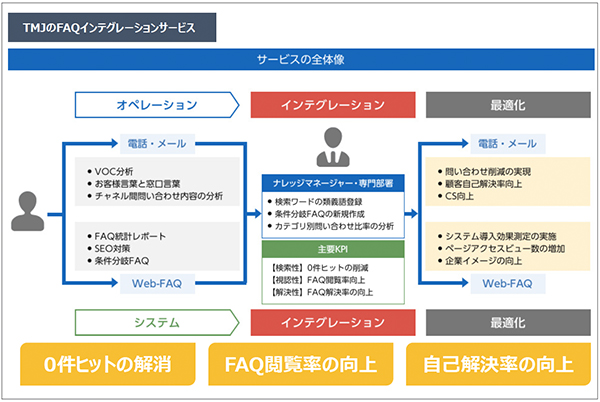
Task: Click the ページアクセスビュー数の増加 bullet
Action: [x=501, y=249]
